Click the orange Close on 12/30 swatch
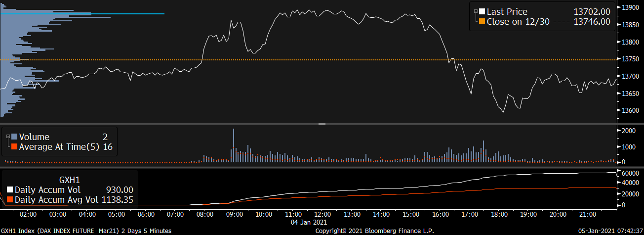 point(482,22)
